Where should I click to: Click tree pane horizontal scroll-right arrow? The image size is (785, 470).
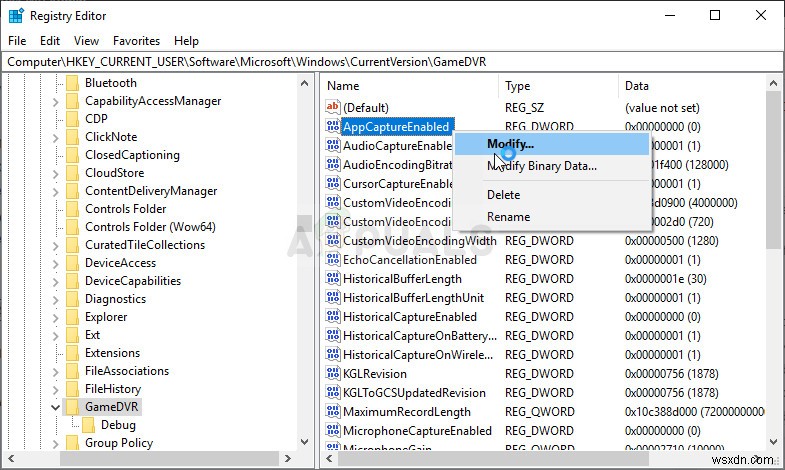pos(287,458)
